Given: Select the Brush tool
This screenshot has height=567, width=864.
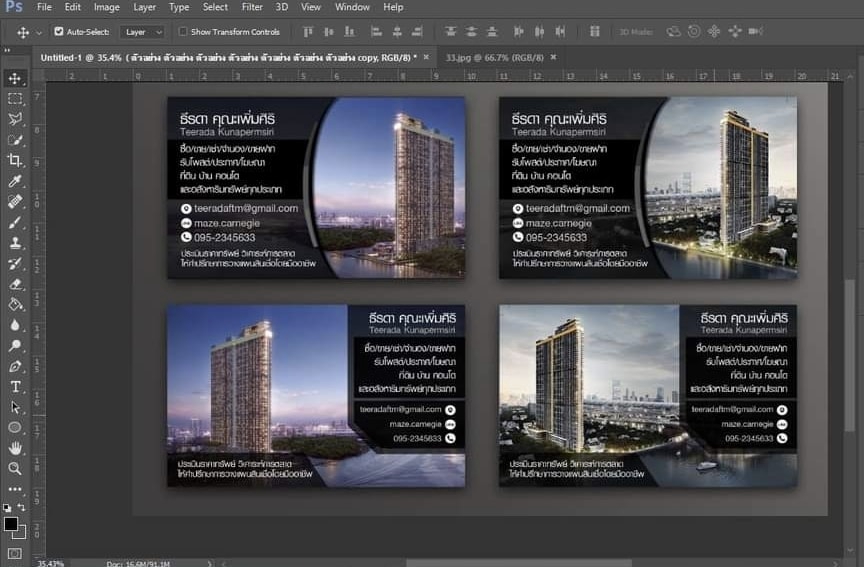Looking at the screenshot, I should pos(15,222).
